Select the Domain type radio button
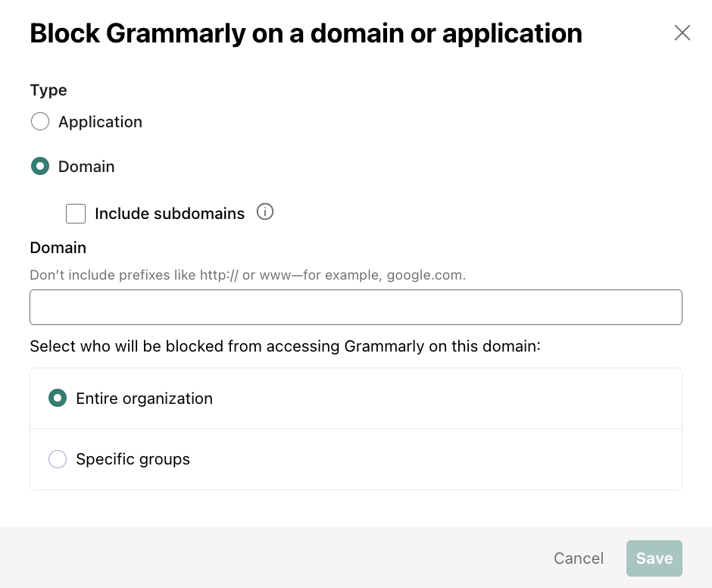712x588 pixels. click(x=40, y=166)
